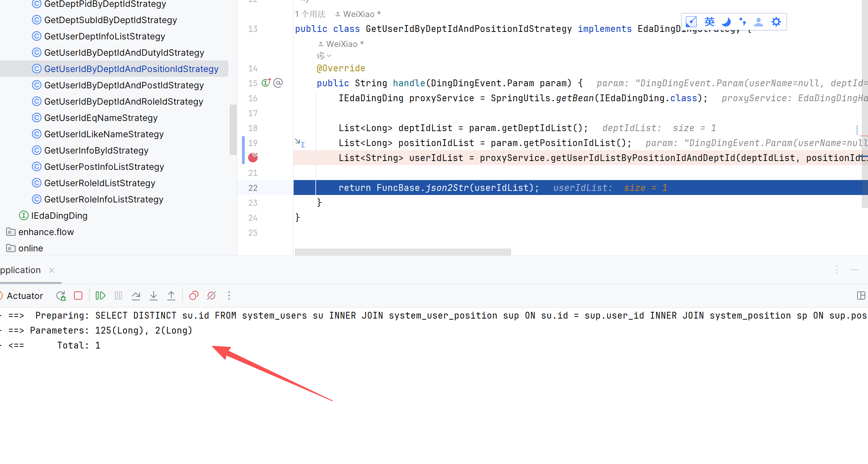
Task: Step into the current line
Action: click(154, 296)
